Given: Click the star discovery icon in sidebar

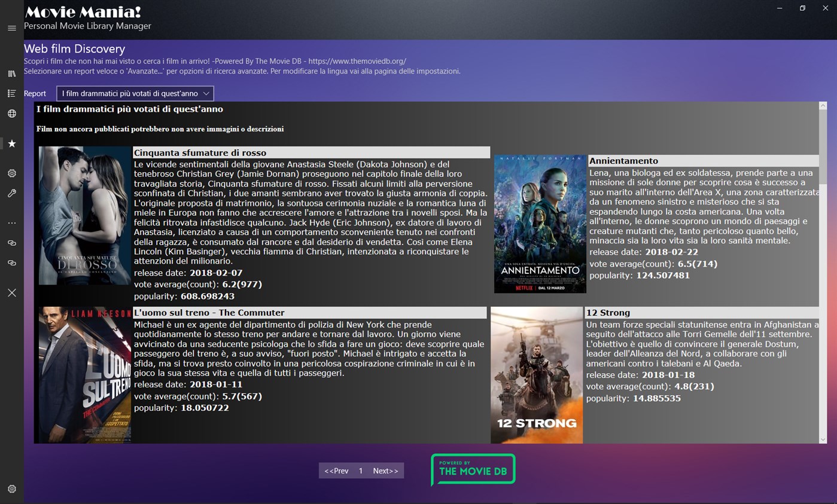Looking at the screenshot, I should click(x=11, y=143).
